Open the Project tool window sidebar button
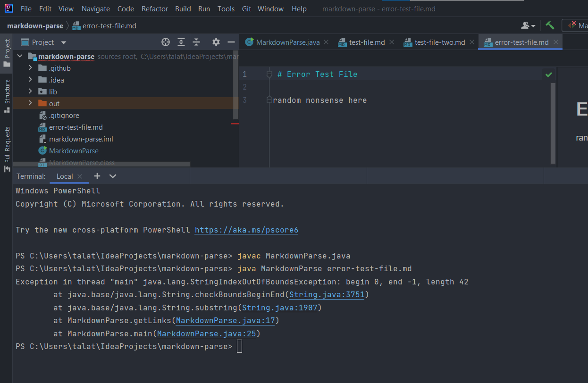Image resolution: width=588 pixels, height=383 pixels. pos(7,52)
